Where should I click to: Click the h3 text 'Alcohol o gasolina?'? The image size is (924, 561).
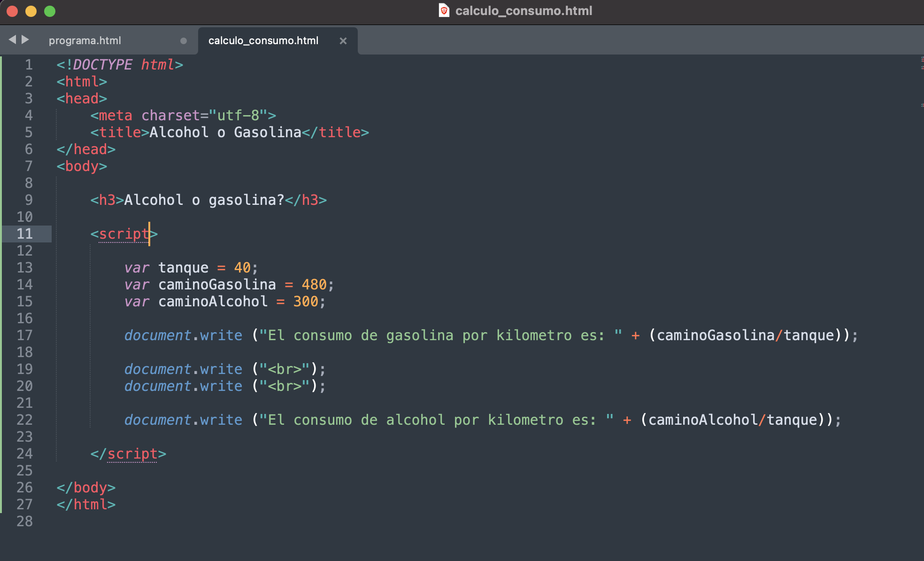204,200
